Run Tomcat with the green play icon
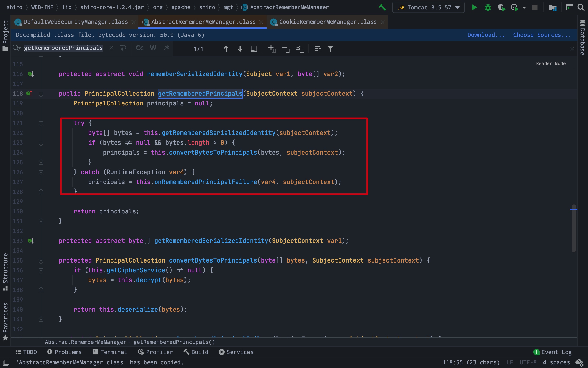Image resolution: width=588 pixels, height=368 pixels. [474, 8]
